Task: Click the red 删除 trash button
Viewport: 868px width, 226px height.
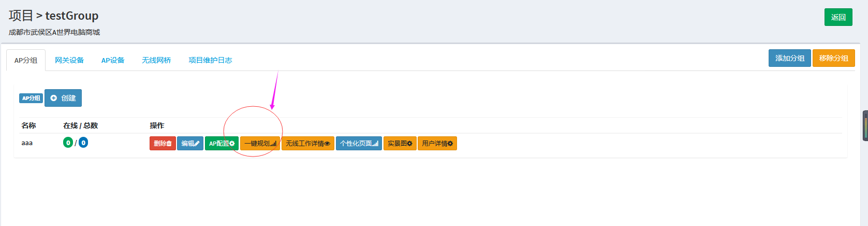Action: 163,144
